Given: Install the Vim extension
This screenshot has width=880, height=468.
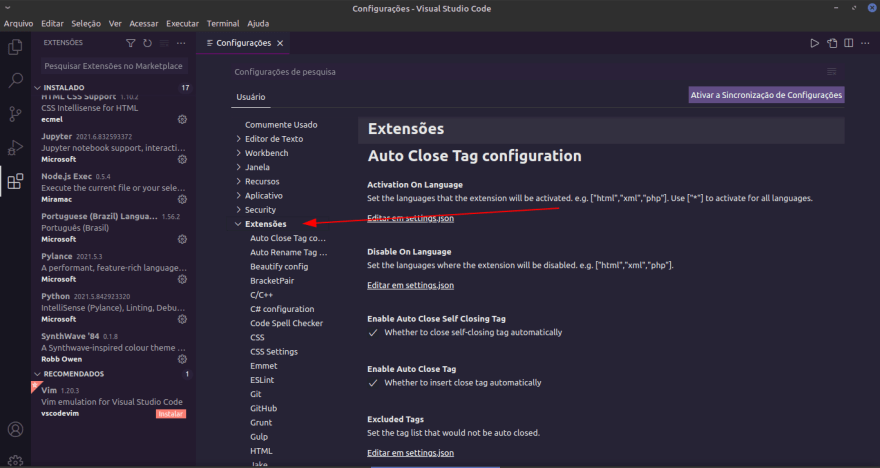Looking at the screenshot, I should (171, 414).
